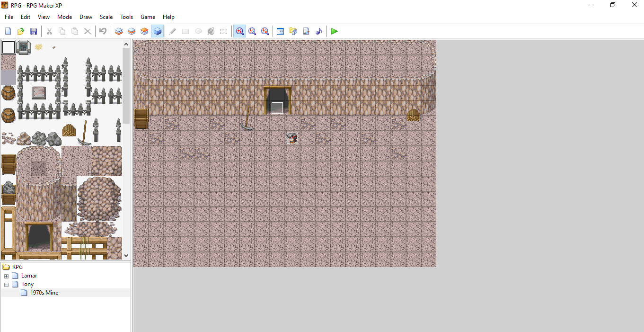This screenshot has width=644, height=332.
Task: Click the player character event on map
Action: tap(292, 138)
